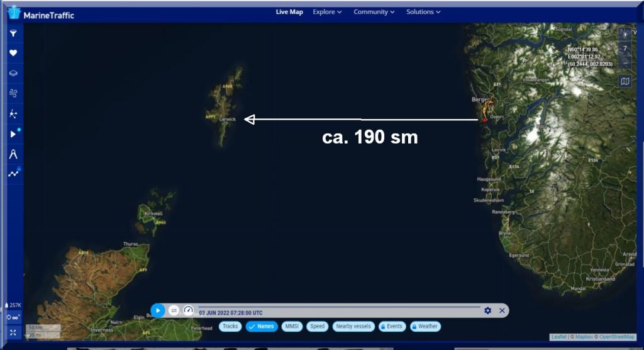Expand the Solutions dropdown menu
The image size is (644, 350).
coord(423,12)
